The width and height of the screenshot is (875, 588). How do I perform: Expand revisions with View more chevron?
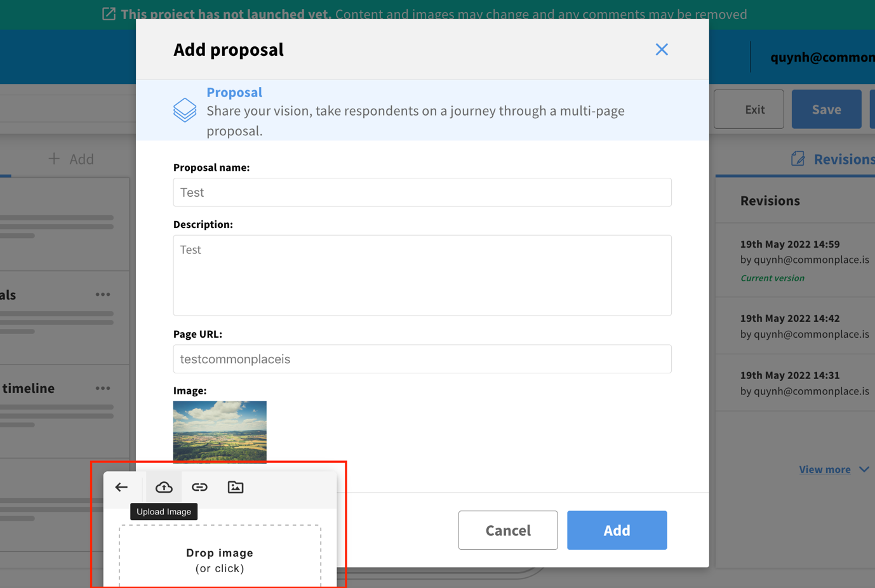click(x=864, y=469)
